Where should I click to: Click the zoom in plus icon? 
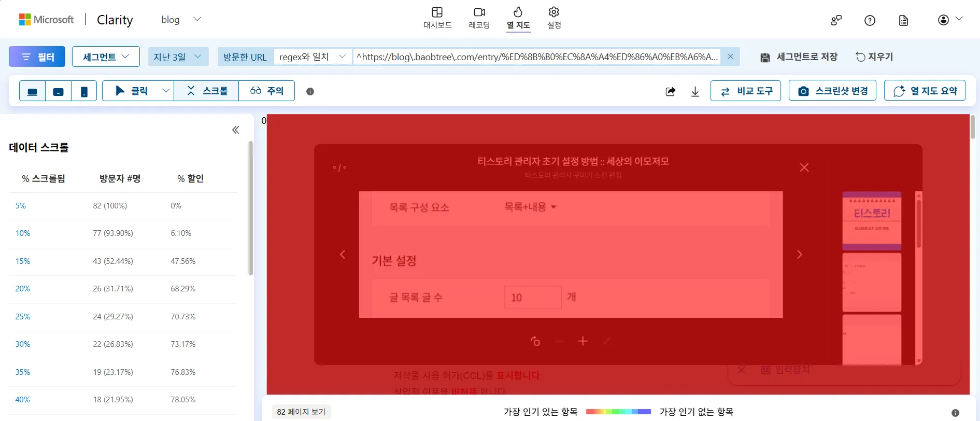[x=583, y=341]
